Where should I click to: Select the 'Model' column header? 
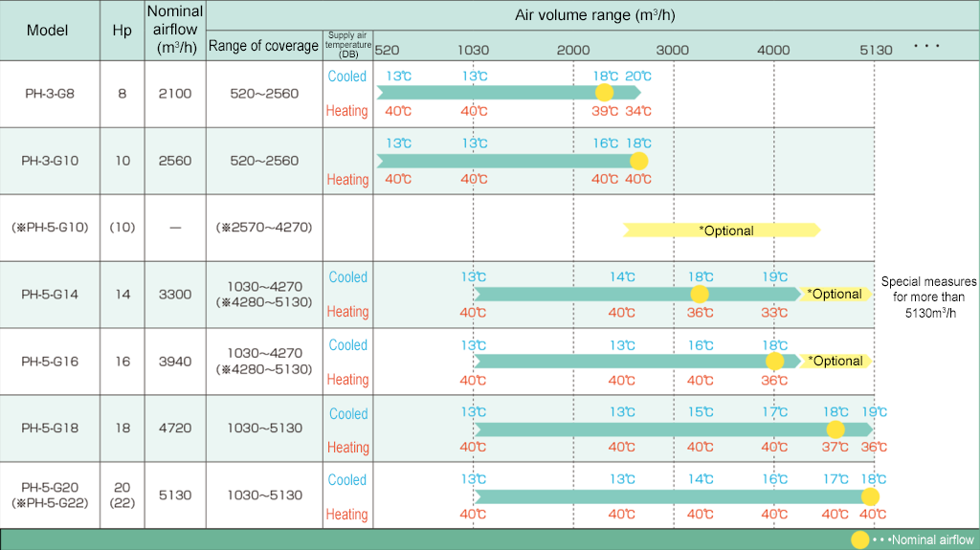(x=48, y=30)
